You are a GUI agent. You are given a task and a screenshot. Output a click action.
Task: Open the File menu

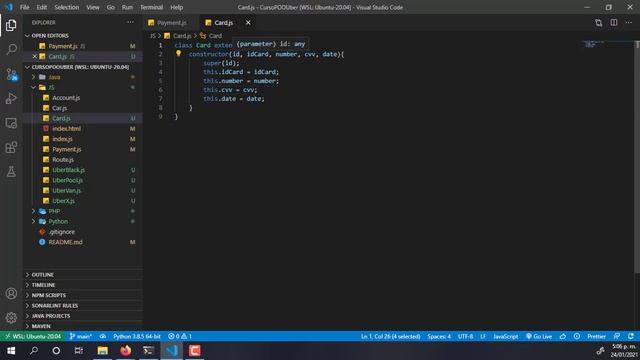(24, 7)
